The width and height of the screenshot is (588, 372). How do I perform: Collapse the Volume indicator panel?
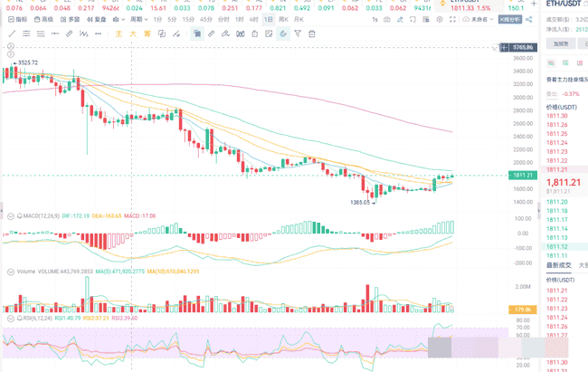click(10, 271)
